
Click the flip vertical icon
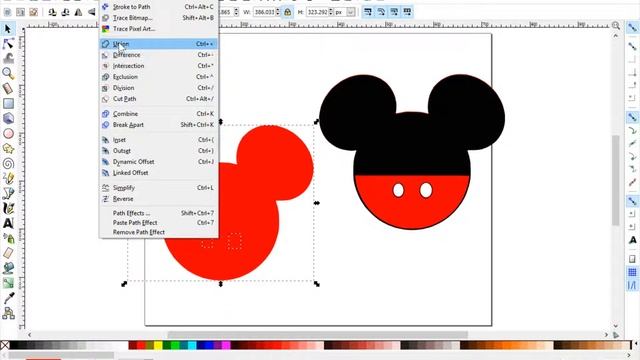[x=91, y=12]
